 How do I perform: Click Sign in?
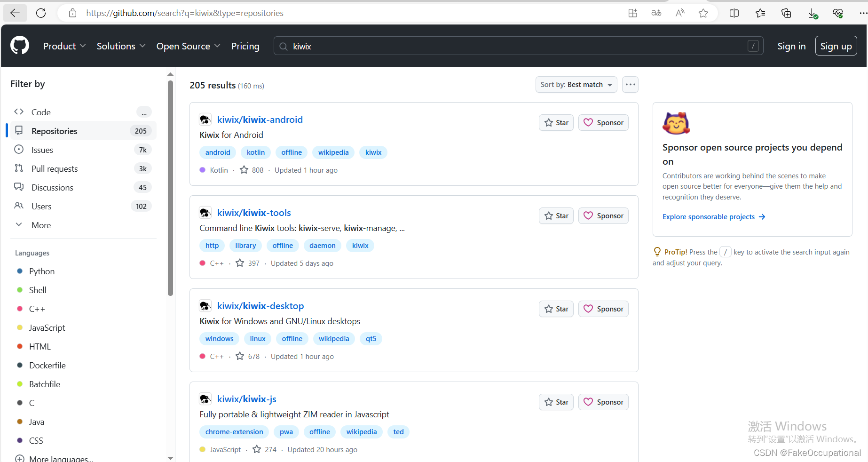click(791, 46)
